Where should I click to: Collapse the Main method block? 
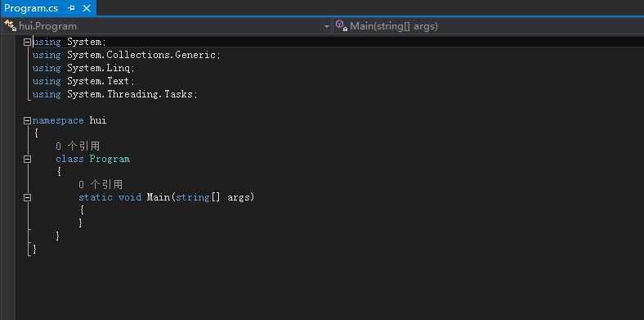(x=28, y=198)
